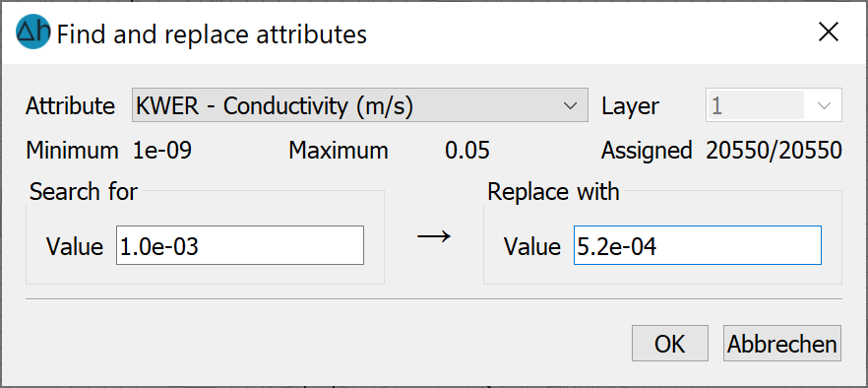868x388 pixels.
Task: Click the Find and replace attributes title text
Action: point(212,34)
